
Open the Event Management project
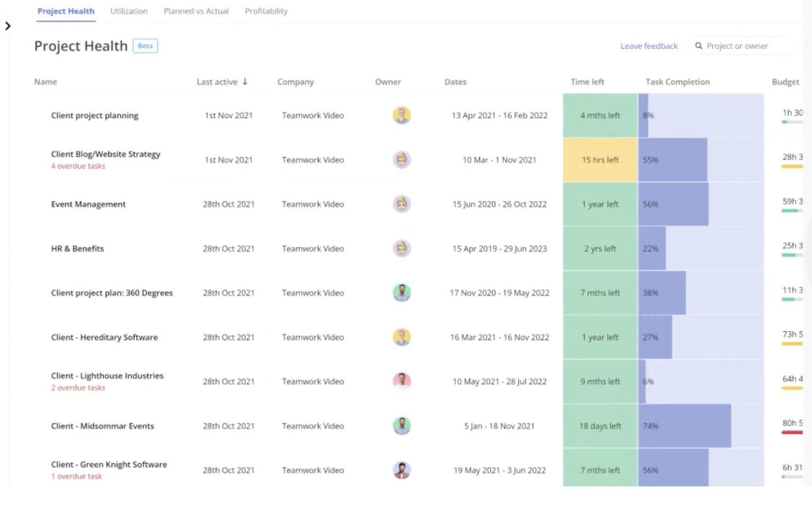click(88, 204)
